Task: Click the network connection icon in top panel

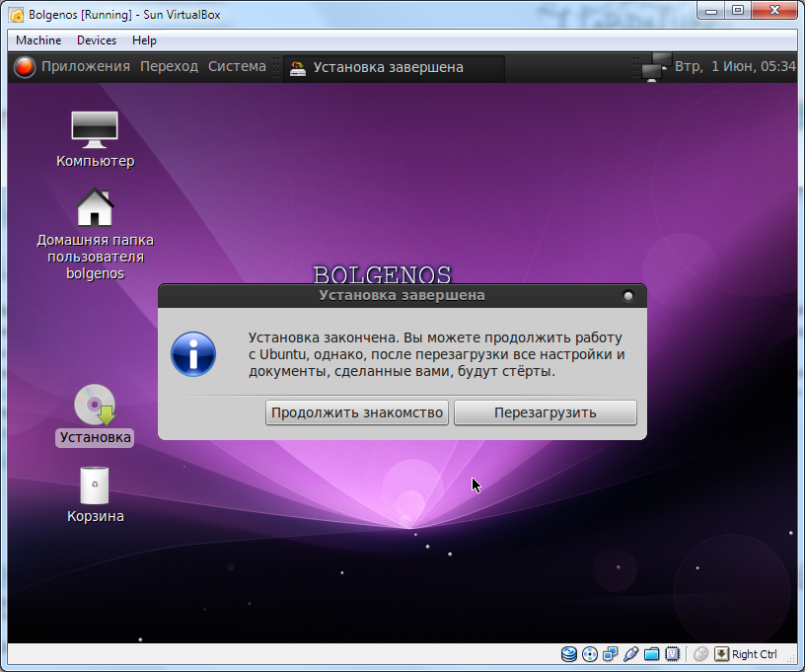Action: (656, 67)
